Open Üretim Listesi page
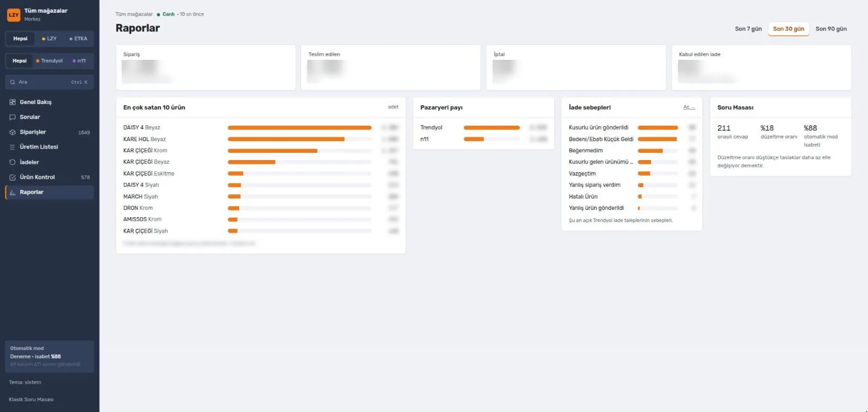The width and height of the screenshot is (868, 412). tap(49, 147)
